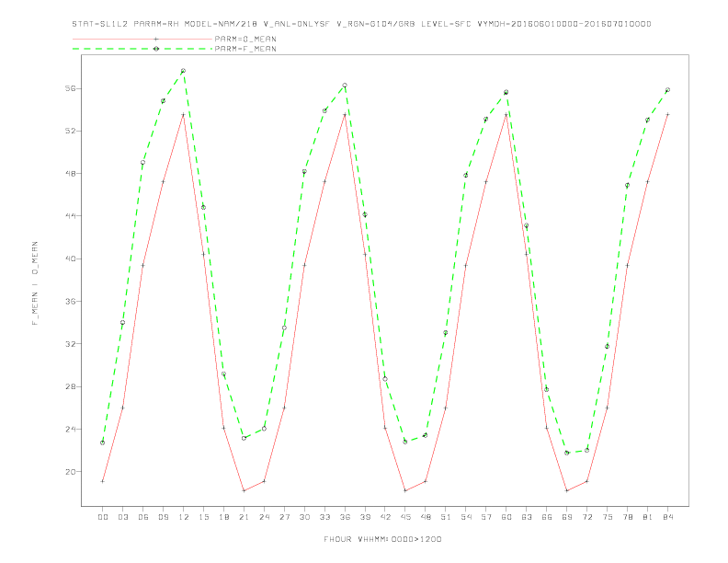Click x-axis tick label 09

pos(163,517)
